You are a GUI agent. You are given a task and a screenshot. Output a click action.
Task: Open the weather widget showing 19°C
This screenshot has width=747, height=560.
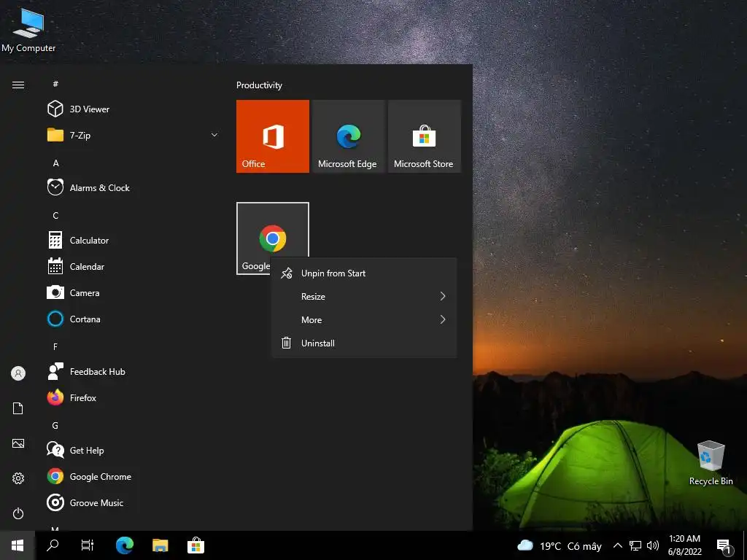[560, 545]
